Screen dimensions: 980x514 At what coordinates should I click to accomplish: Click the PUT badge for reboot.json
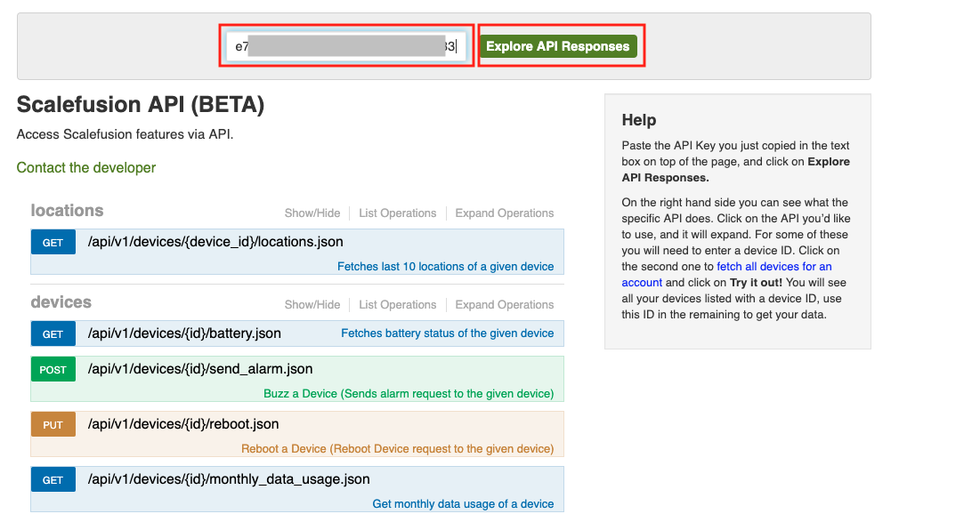(x=53, y=424)
